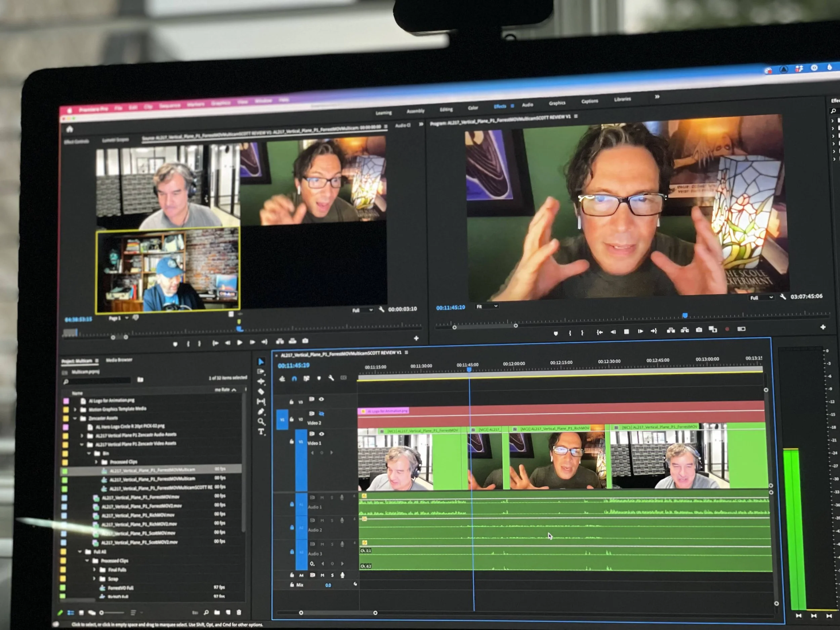Export frame camera icon in Program monitor
The width and height of the screenshot is (840, 630).
click(x=699, y=330)
